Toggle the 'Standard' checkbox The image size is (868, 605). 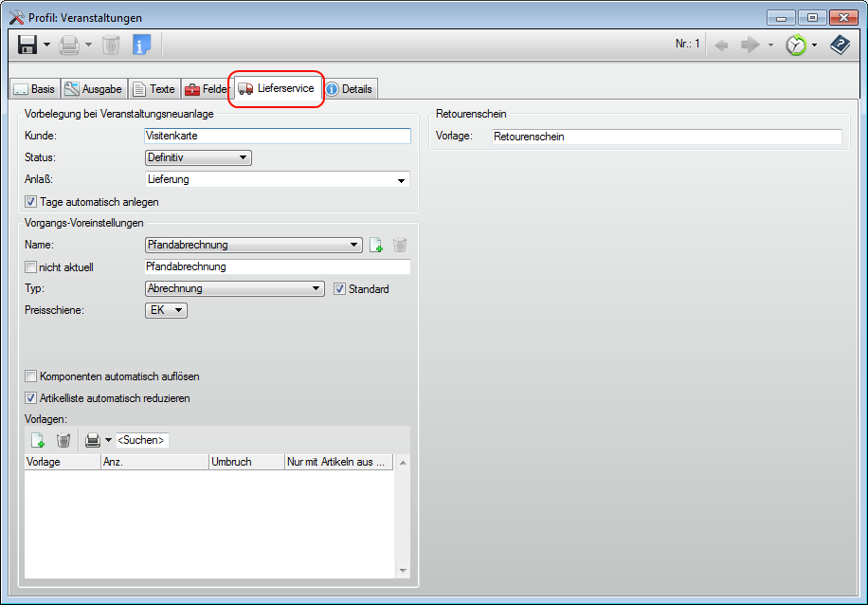coord(340,289)
